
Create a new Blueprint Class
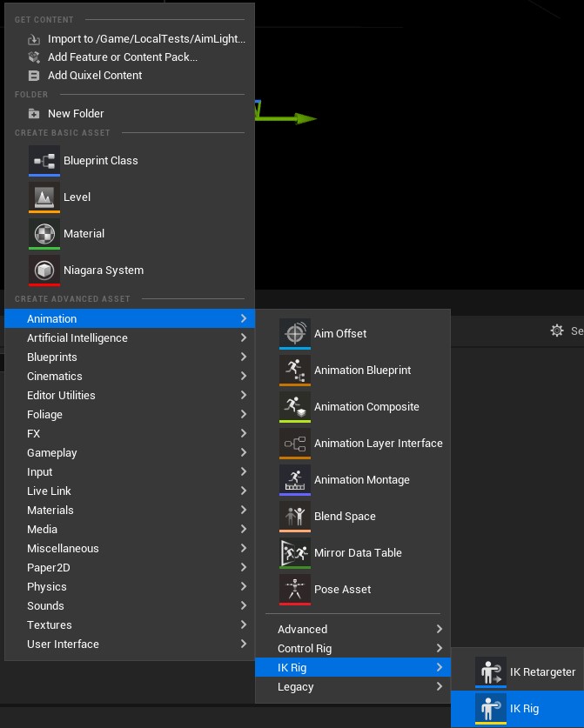130,161
